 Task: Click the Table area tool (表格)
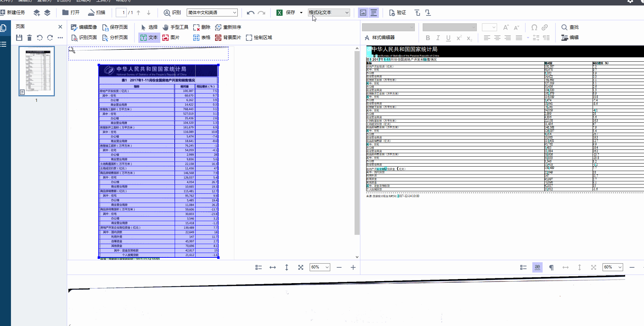[202, 37]
